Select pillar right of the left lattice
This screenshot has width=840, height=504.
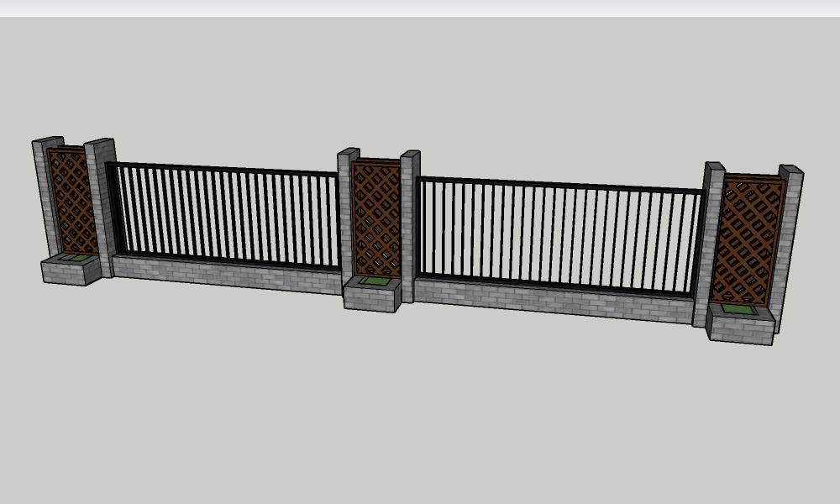tap(102, 206)
